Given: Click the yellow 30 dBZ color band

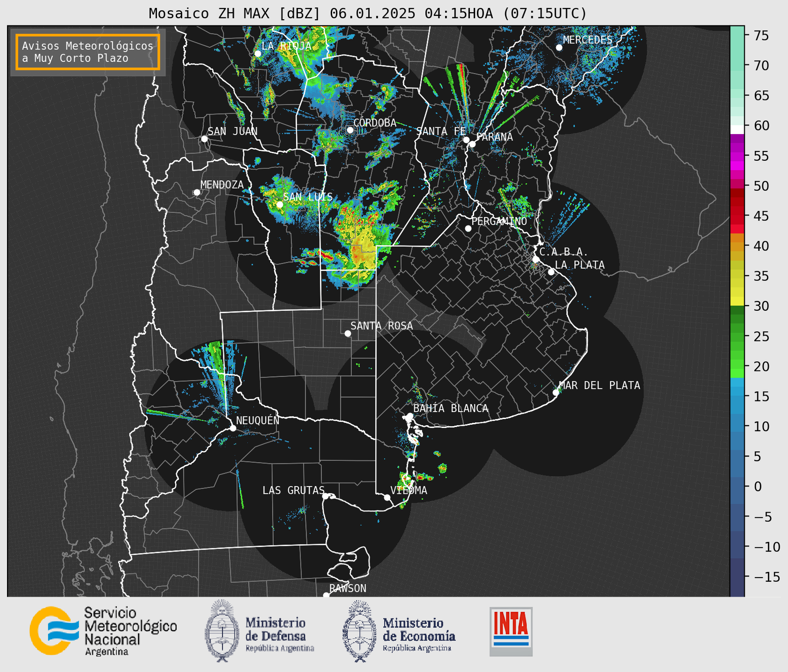Looking at the screenshot, I should (737, 301).
